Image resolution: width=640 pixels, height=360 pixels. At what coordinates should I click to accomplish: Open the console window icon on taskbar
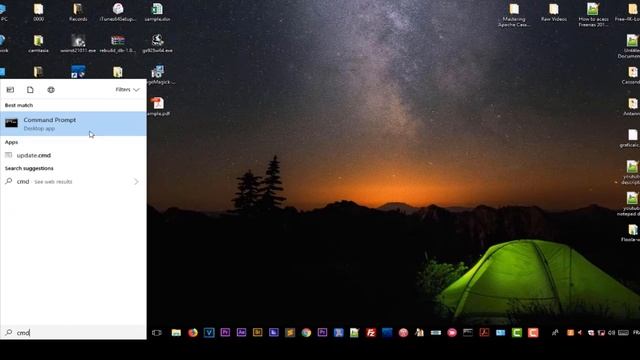[468, 333]
